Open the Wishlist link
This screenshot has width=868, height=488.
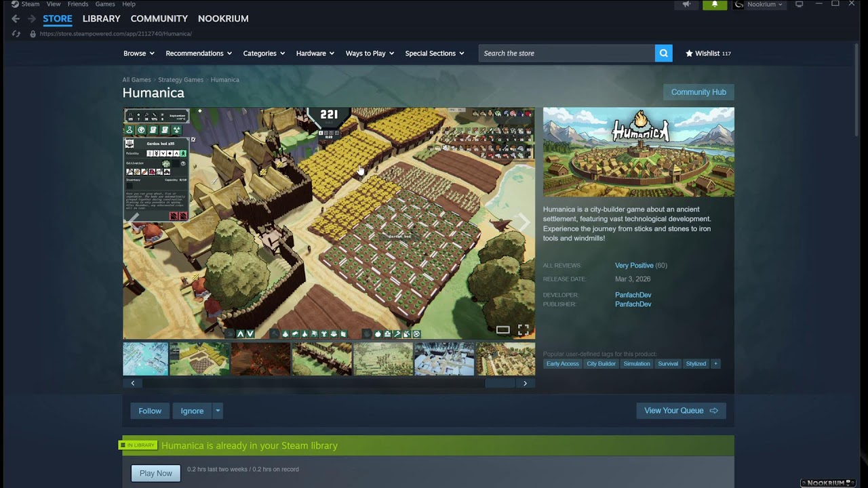[x=708, y=54]
